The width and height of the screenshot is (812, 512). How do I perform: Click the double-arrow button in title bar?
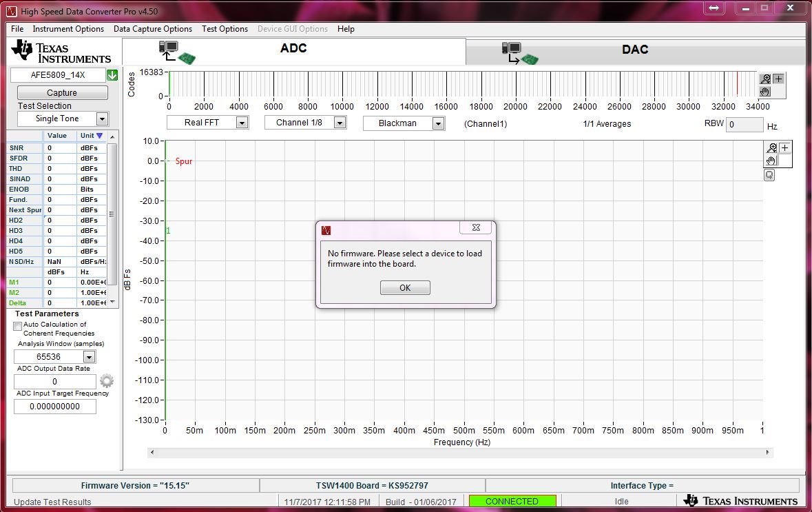click(x=714, y=8)
